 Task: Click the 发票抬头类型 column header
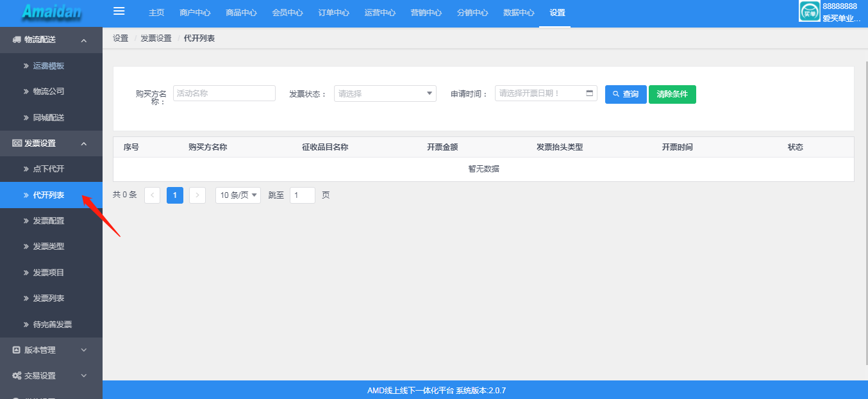pos(560,147)
